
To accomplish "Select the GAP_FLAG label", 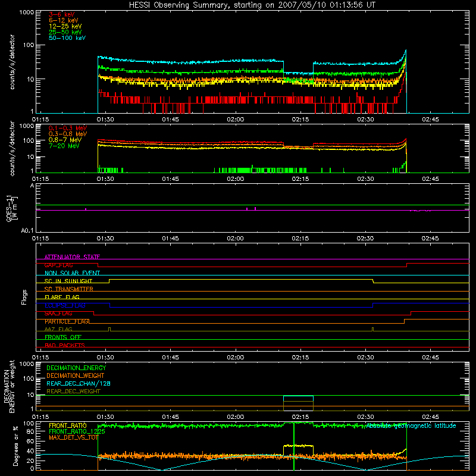I will click(x=58, y=265).
